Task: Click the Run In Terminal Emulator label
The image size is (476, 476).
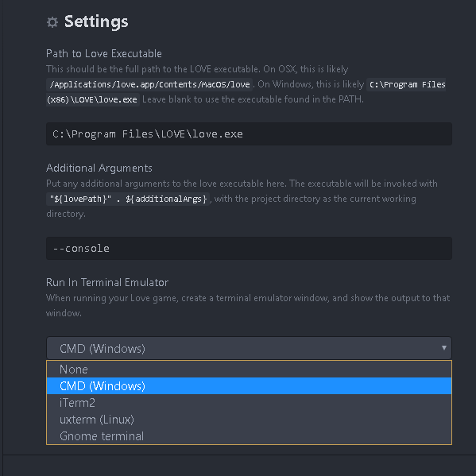Action: tap(107, 283)
